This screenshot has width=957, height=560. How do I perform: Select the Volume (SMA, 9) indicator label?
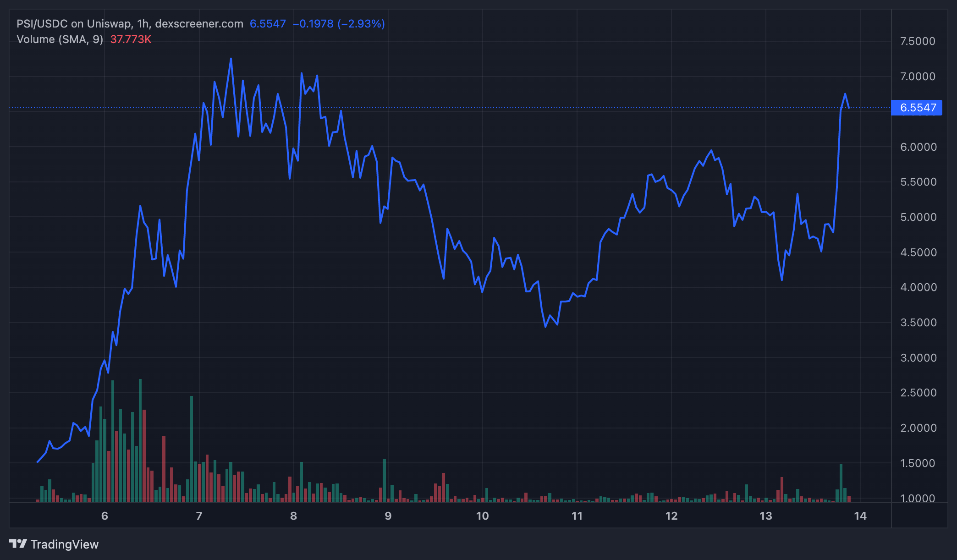[60, 39]
